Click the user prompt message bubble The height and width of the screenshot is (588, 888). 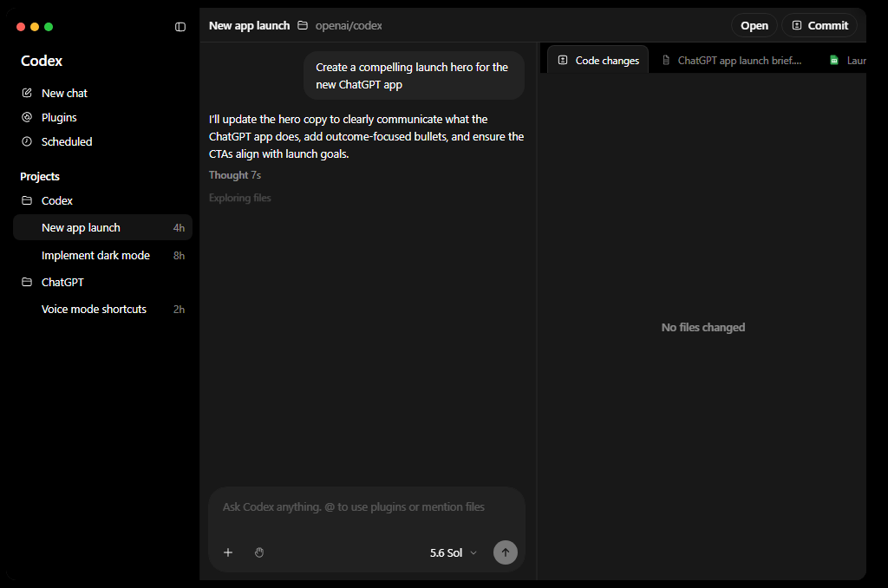pos(414,75)
